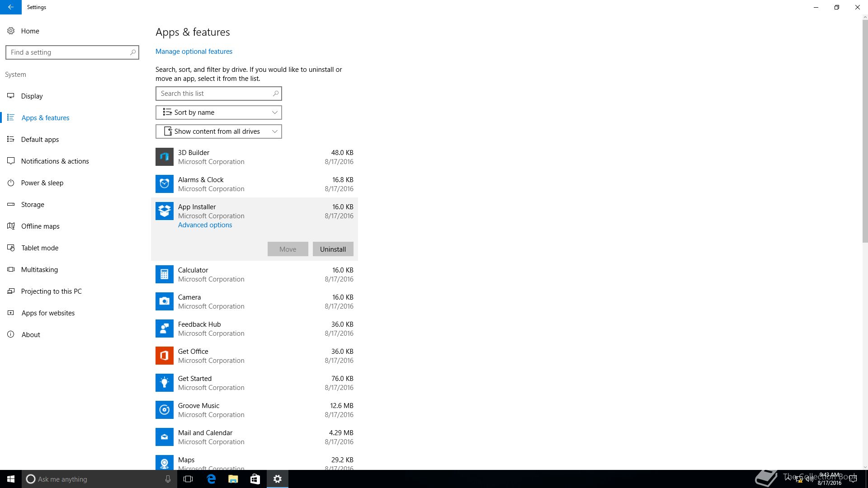The height and width of the screenshot is (488, 868).
Task: Click the Alarms & Clock app icon
Action: pos(165,184)
